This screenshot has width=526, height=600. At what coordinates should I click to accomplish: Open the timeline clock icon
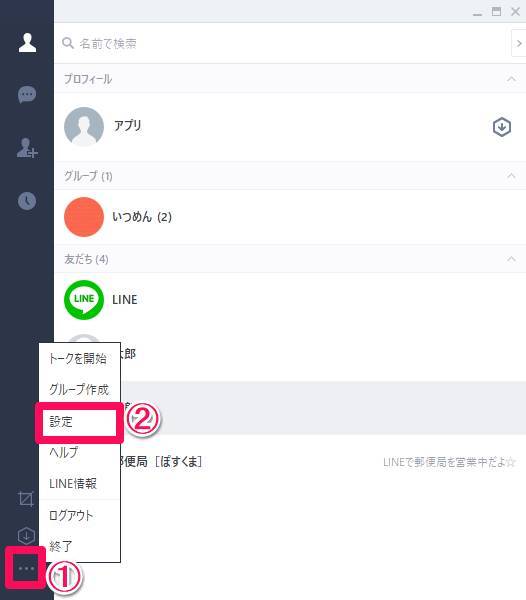pyautogui.click(x=27, y=201)
